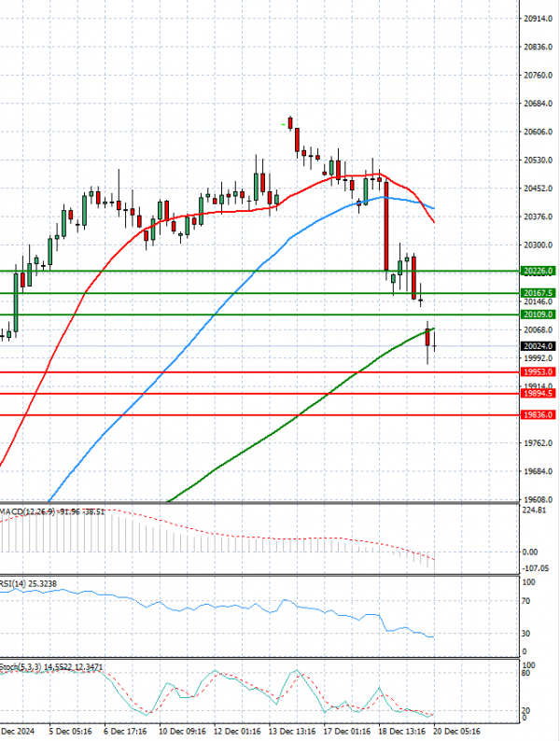Click the 20300.0 price axis label
The image size is (560, 741).
click(x=538, y=245)
